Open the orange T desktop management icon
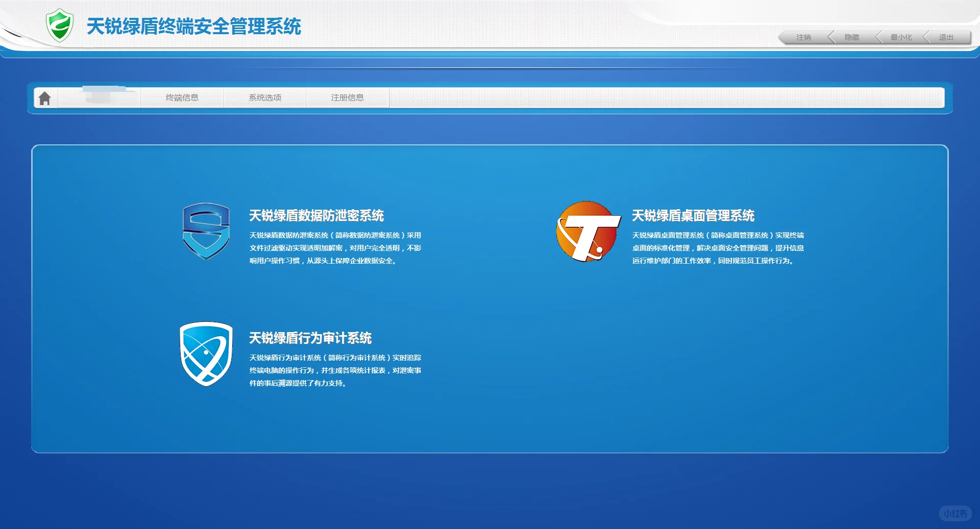980x529 pixels. [x=588, y=231]
